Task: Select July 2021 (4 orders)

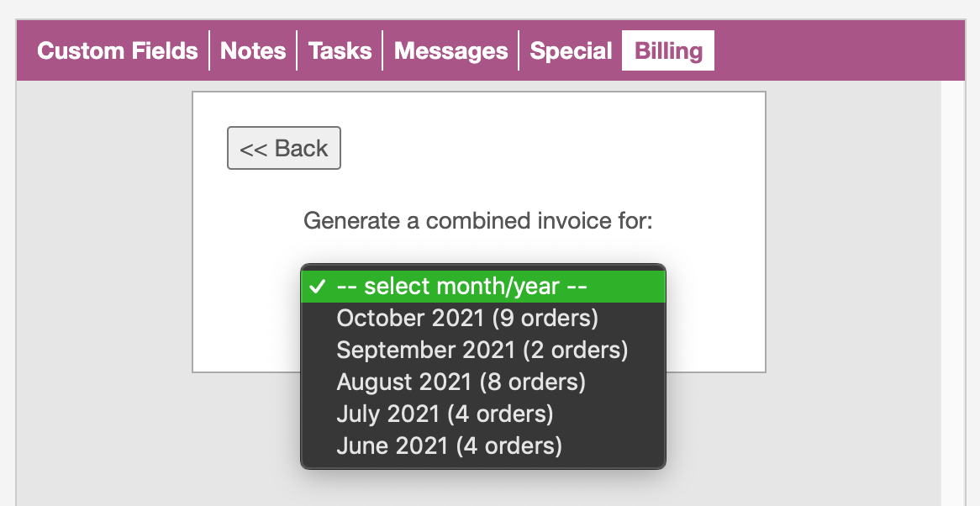Action: click(445, 414)
